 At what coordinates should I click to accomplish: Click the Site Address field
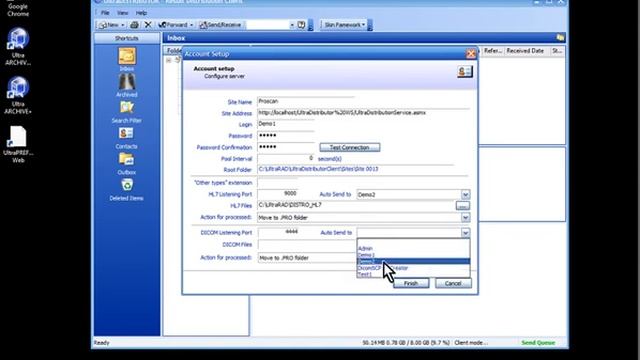363,113
